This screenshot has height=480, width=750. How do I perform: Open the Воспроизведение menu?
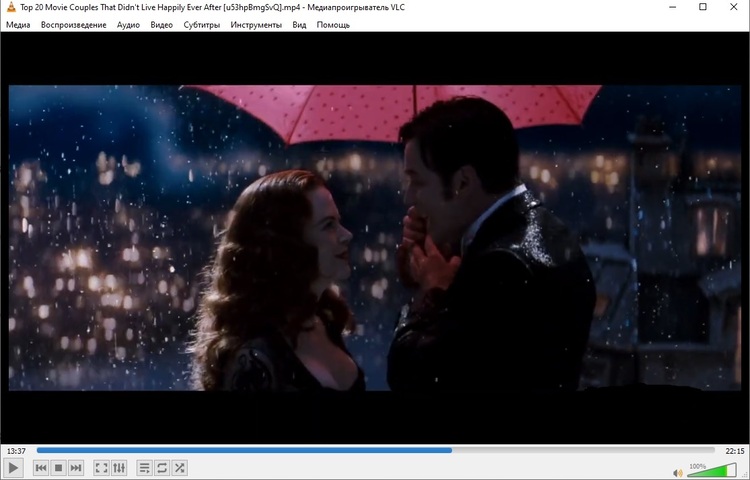pyautogui.click(x=74, y=25)
